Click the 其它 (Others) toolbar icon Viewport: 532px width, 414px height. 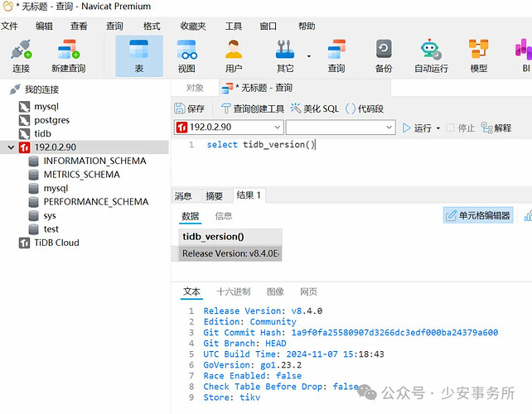(x=285, y=56)
